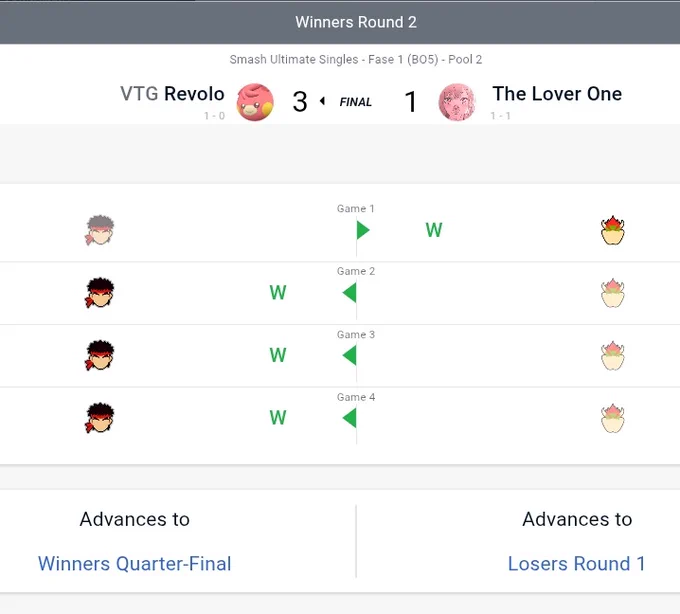The image size is (680, 614).
Task: Click the green right arrow in Game 1
Action: pos(363,230)
